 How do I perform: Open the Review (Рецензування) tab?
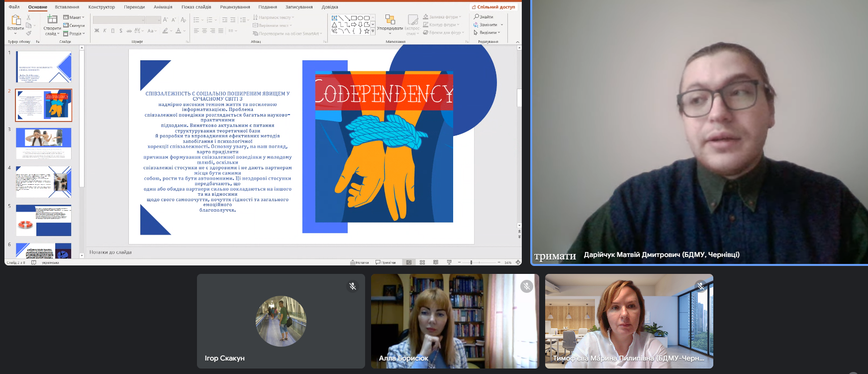tap(235, 7)
